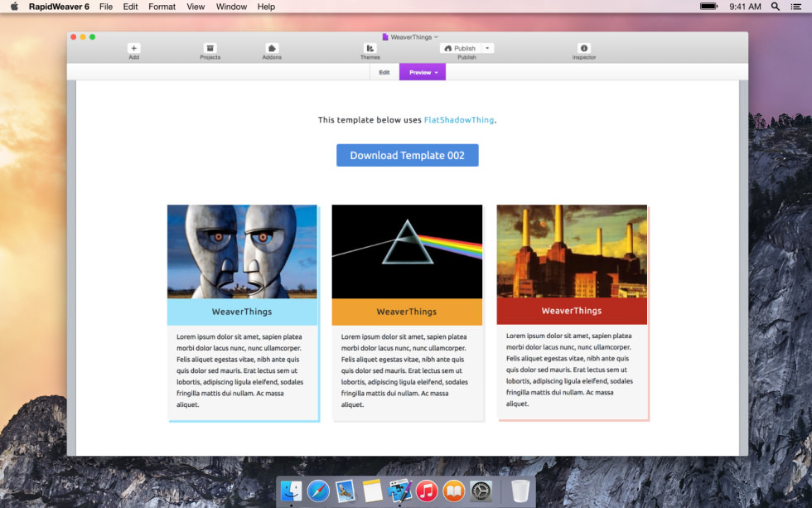The height and width of the screenshot is (508, 812).
Task: Click the power station album image
Action: pyautogui.click(x=572, y=251)
